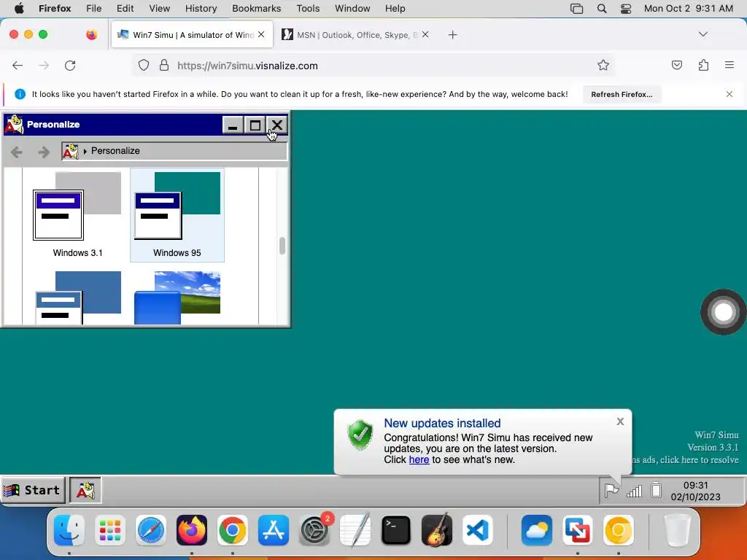
Task: Go back in Firefox
Action: click(x=18, y=66)
